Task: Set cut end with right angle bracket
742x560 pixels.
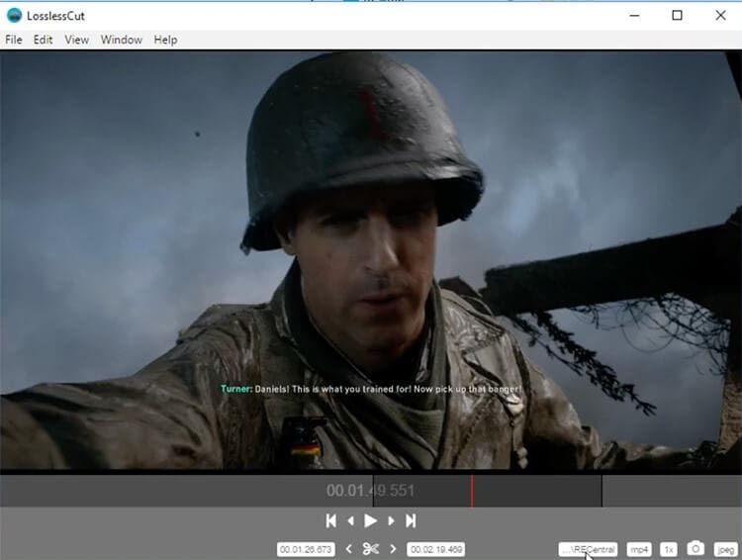Action: coord(393,549)
